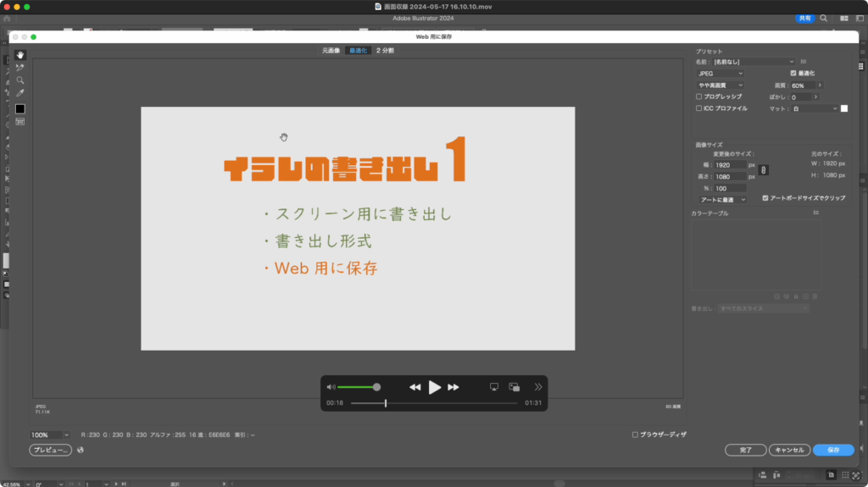868x487 pixels.
Task: Click the white matte color swatch
Action: tap(844, 108)
